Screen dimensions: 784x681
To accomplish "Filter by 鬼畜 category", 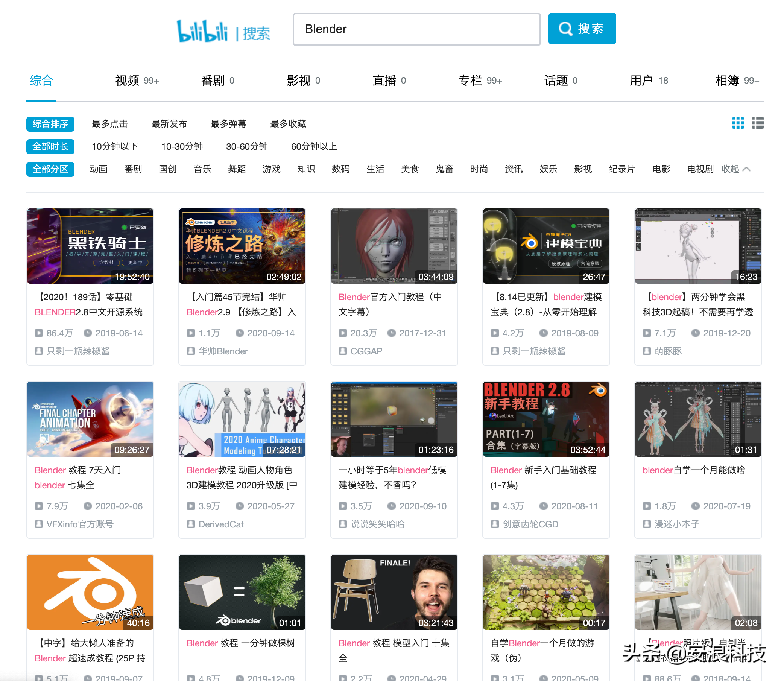I will coord(445,169).
